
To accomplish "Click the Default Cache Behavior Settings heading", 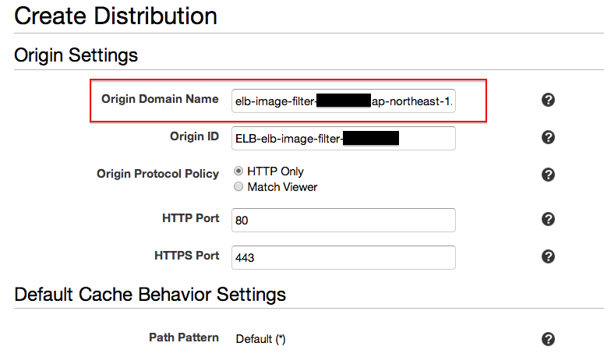I will (x=150, y=294).
